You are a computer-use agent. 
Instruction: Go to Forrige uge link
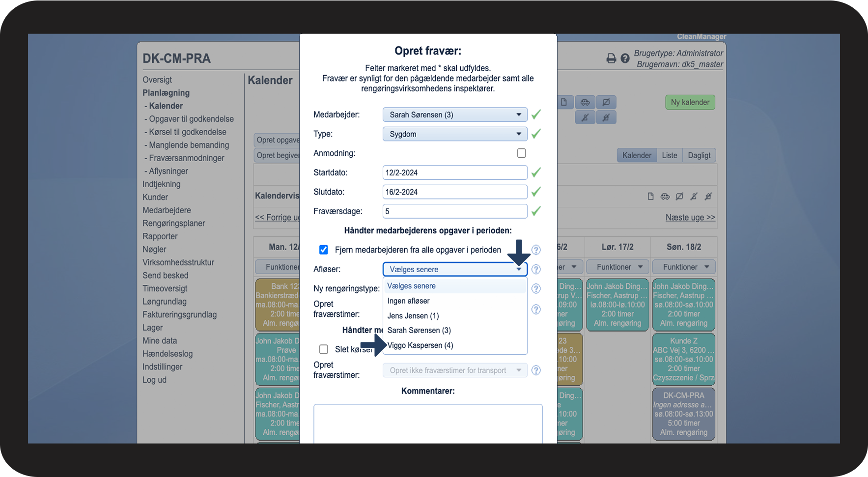(x=278, y=218)
